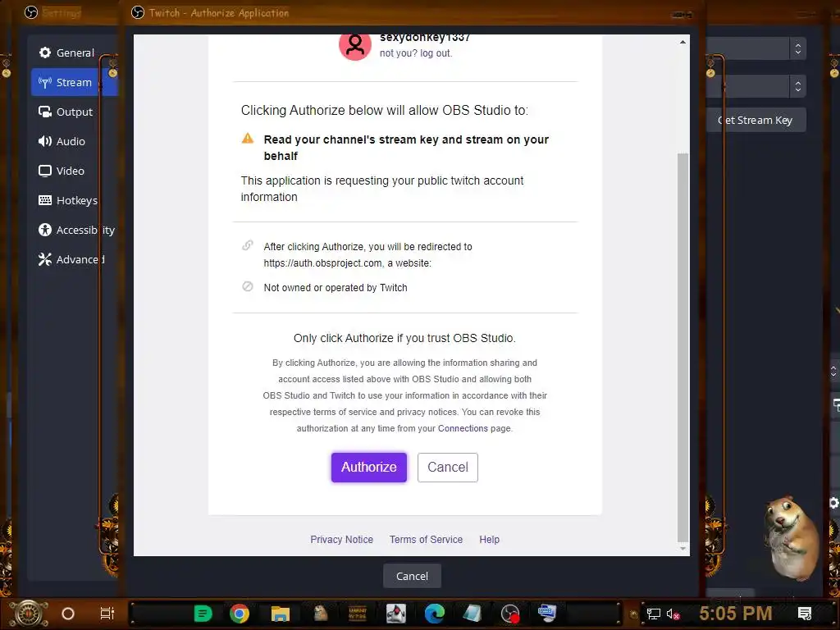The width and height of the screenshot is (840, 630).
Task: Click the Audio speaker icon in the sidebar
Action: [45, 141]
